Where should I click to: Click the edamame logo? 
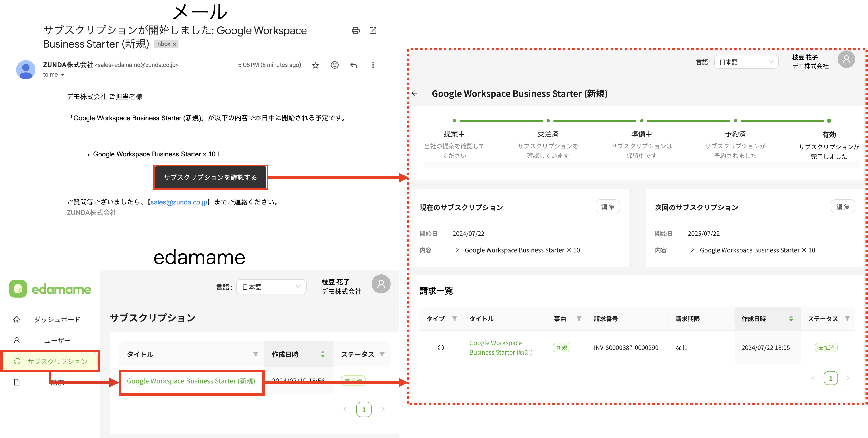click(50, 289)
